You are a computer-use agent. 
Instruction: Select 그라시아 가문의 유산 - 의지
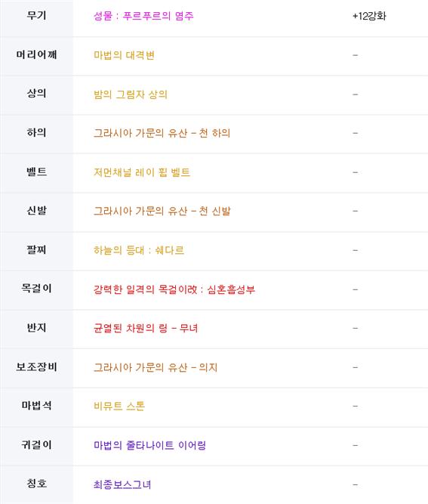(155, 367)
